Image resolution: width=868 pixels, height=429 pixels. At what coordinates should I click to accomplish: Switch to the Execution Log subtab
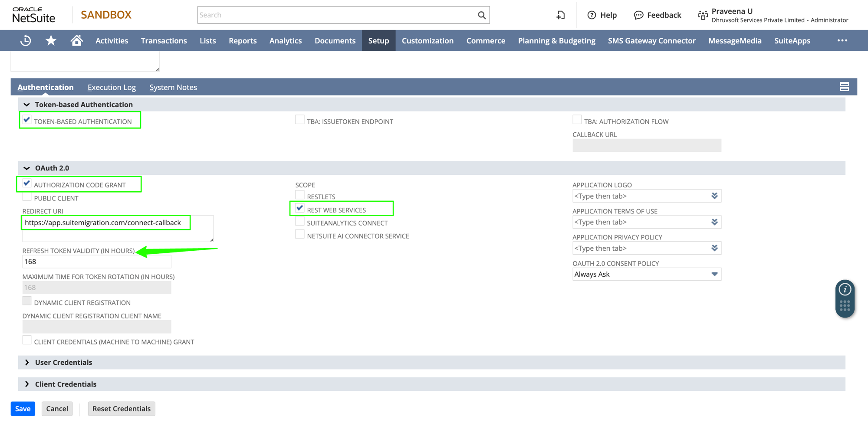[x=112, y=87]
